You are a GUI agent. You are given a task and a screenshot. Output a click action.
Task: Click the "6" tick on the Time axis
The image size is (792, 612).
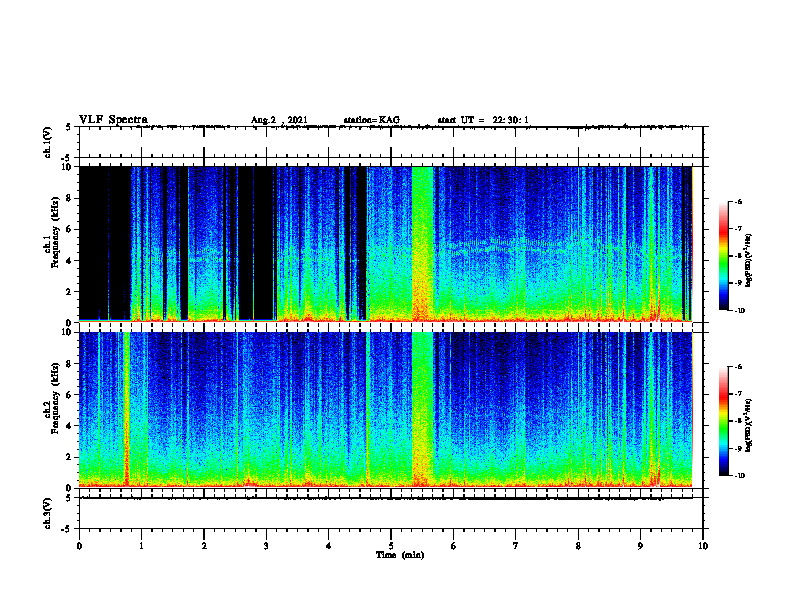coord(454,546)
